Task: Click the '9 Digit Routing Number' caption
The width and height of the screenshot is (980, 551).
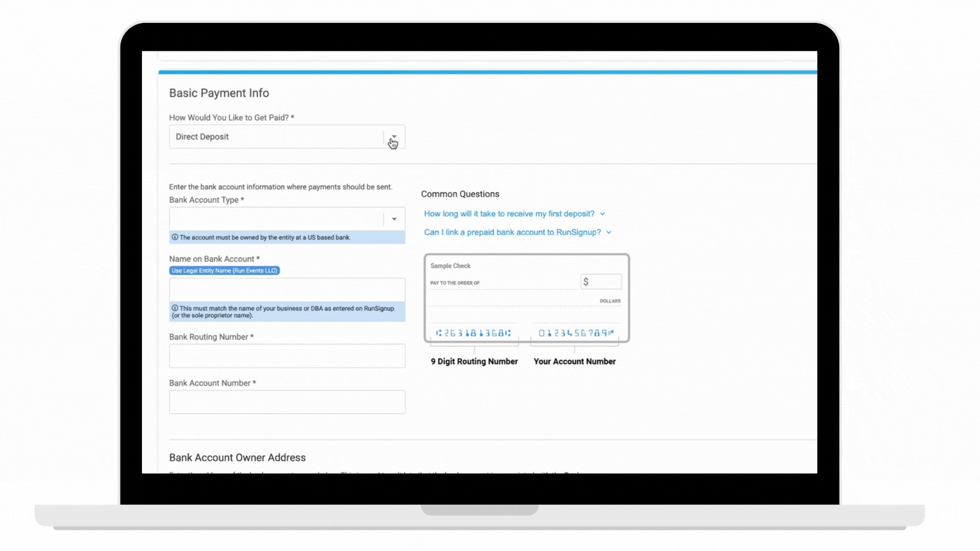Action: pos(474,361)
